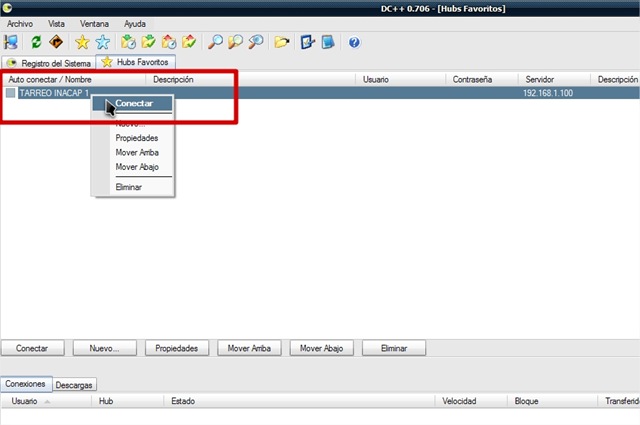Click the bottom Eliminar button

click(394, 348)
